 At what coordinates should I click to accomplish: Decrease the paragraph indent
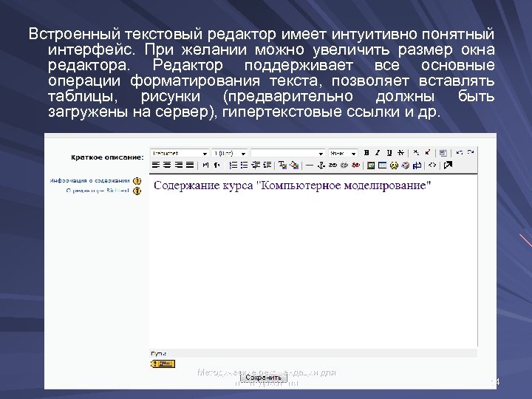pos(256,165)
